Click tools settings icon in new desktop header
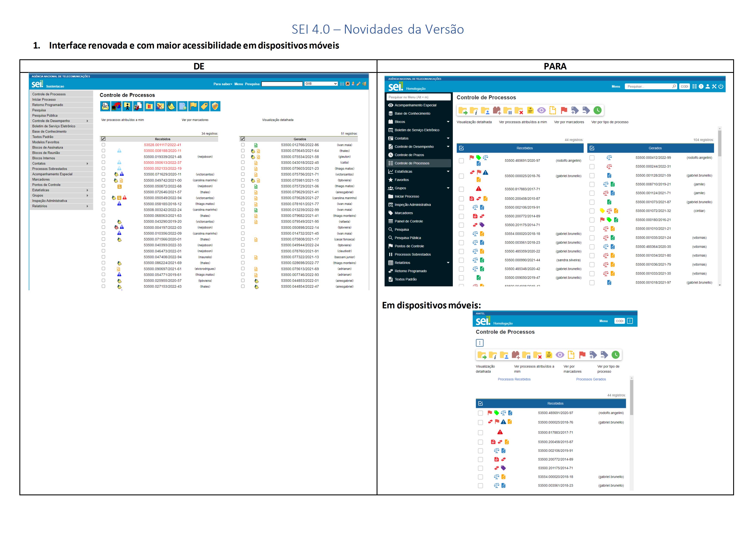The width and height of the screenshot is (756, 535). point(714,86)
